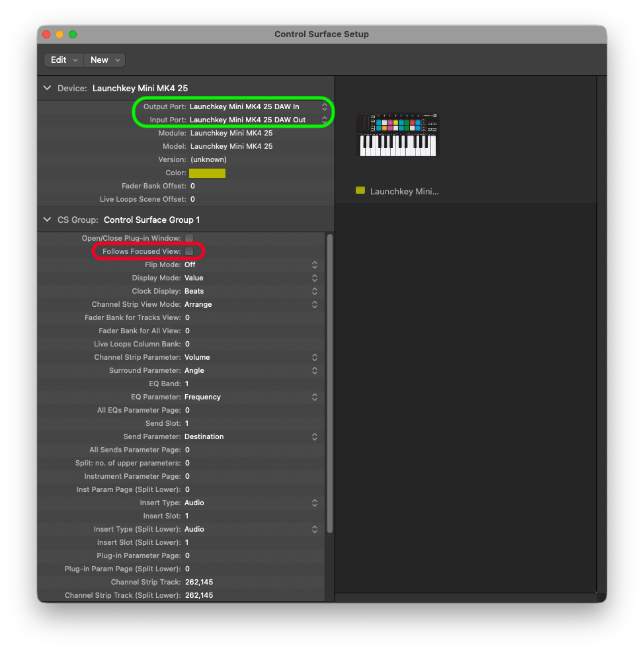Enable Open/Close Plug-in Window checkbox

(x=189, y=238)
